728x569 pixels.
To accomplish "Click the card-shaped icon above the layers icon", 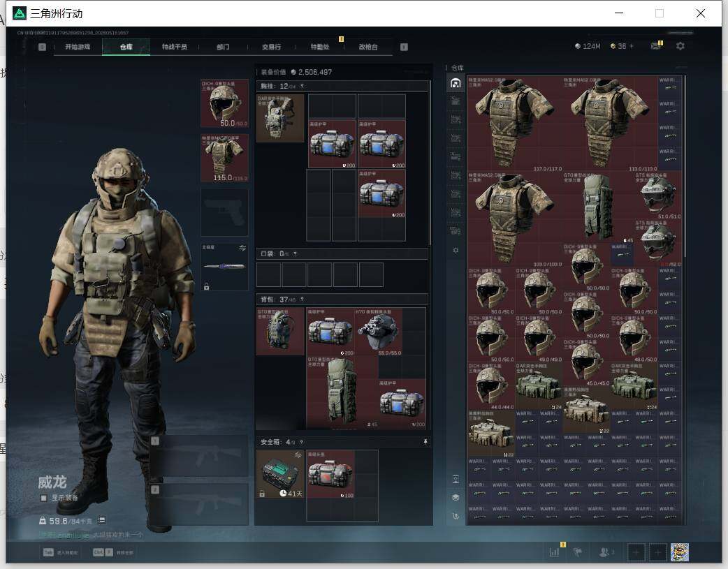I will pos(456,479).
